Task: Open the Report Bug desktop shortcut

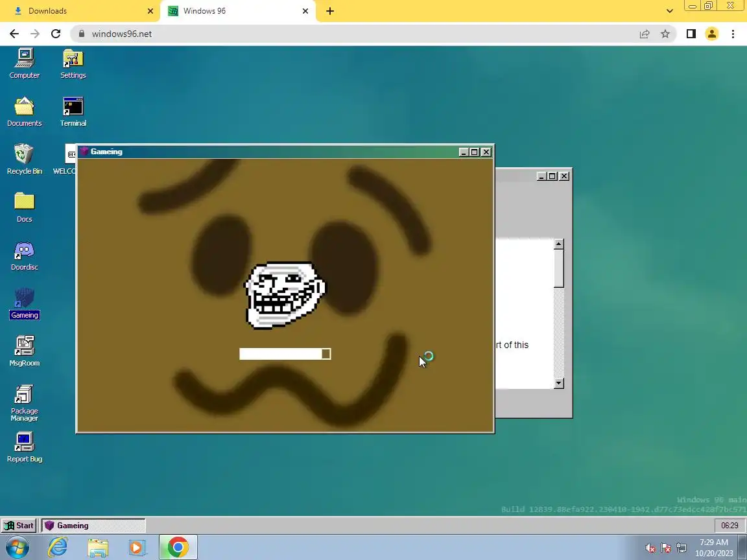Action: (x=24, y=447)
